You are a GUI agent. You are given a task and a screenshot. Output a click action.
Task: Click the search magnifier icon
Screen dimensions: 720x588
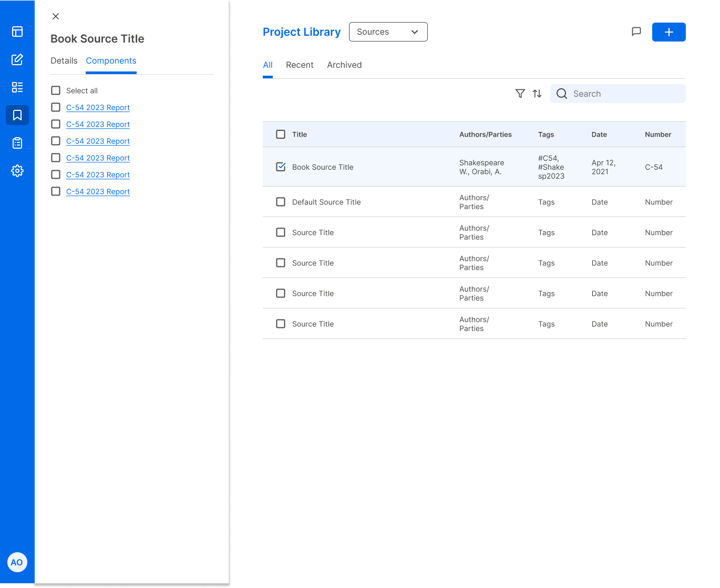(x=562, y=94)
